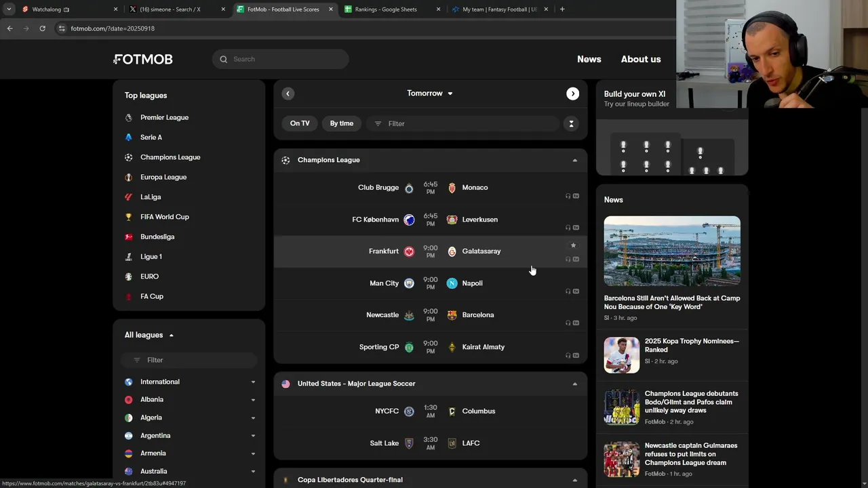Screen dimensions: 868x488
Task: Select Champions League in Top leagues sidebar
Action: pos(170,157)
